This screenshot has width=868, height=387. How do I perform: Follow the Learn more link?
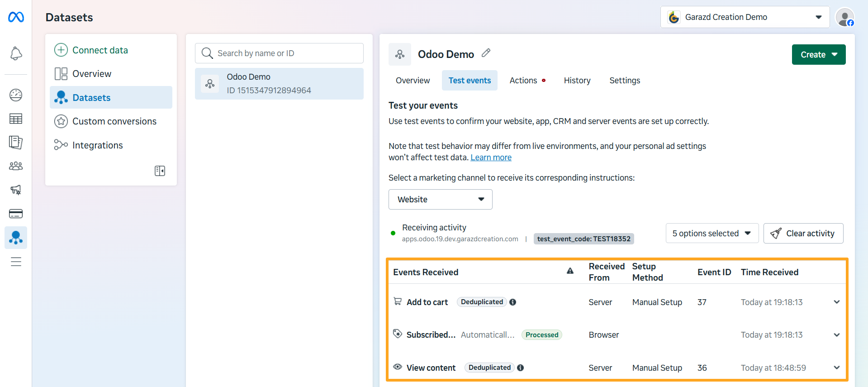click(x=491, y=157)
